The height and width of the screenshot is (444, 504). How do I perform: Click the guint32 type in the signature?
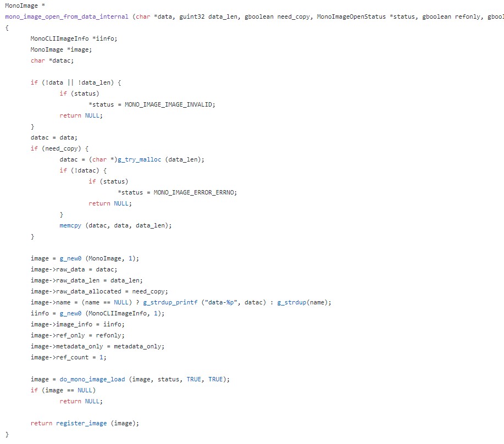(192, 16)
